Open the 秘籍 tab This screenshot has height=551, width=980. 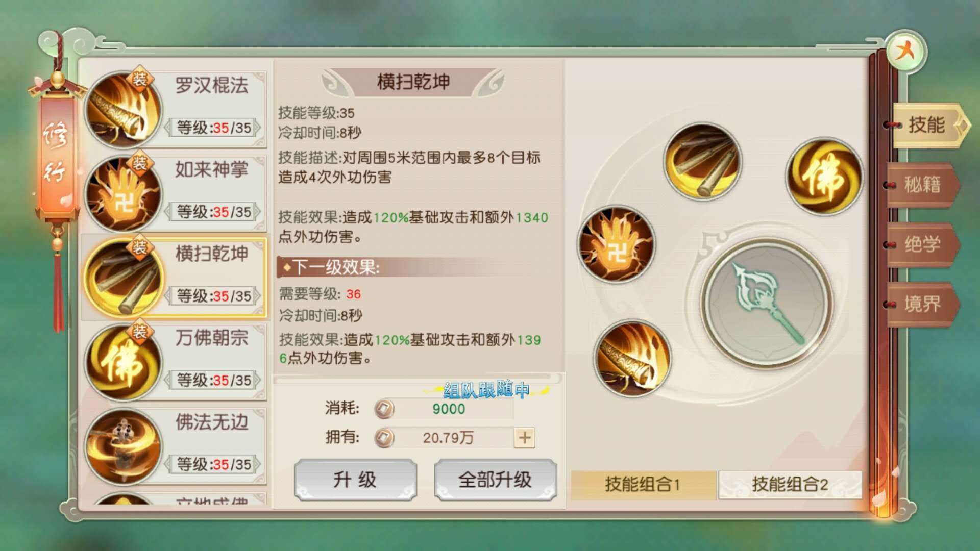click(x=923, y=185)
